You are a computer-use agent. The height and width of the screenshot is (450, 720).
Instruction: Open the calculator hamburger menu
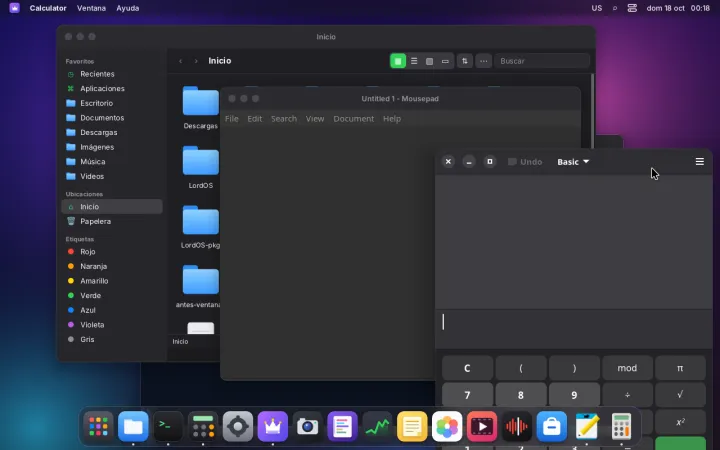coord(699,162)
